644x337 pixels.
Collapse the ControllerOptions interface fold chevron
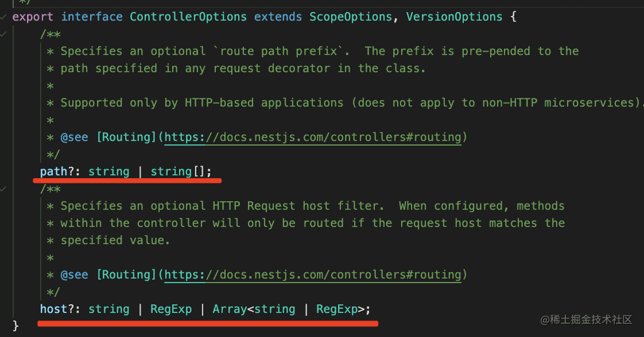click(x=5, y=17)
